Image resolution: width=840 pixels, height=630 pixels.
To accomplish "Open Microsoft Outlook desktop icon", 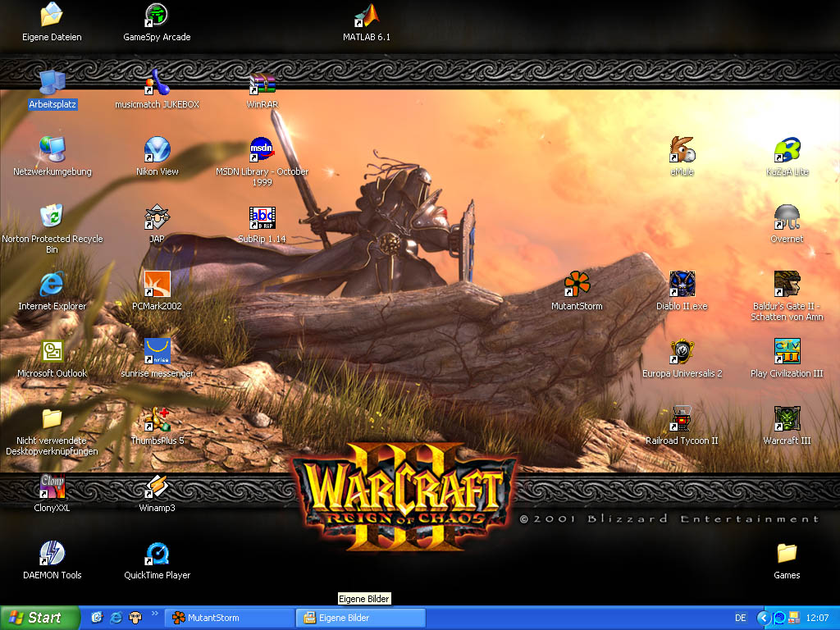I will tap(52, 351).
